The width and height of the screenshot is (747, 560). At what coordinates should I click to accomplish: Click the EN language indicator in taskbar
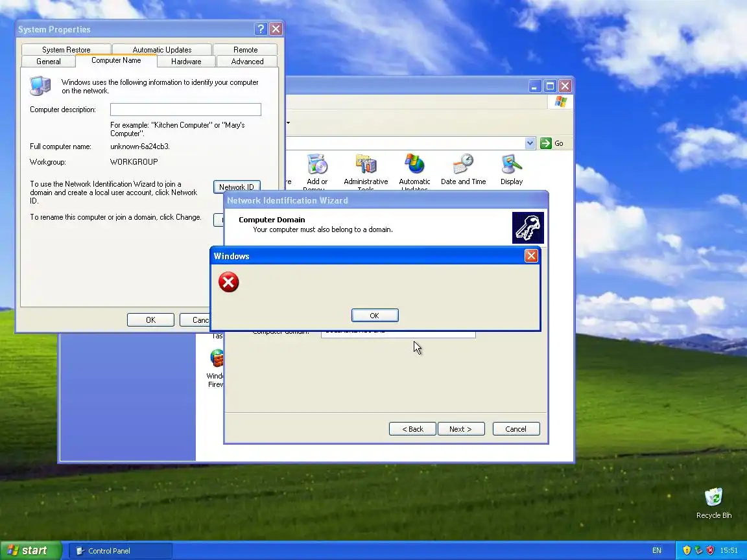(x=657, y=550)
